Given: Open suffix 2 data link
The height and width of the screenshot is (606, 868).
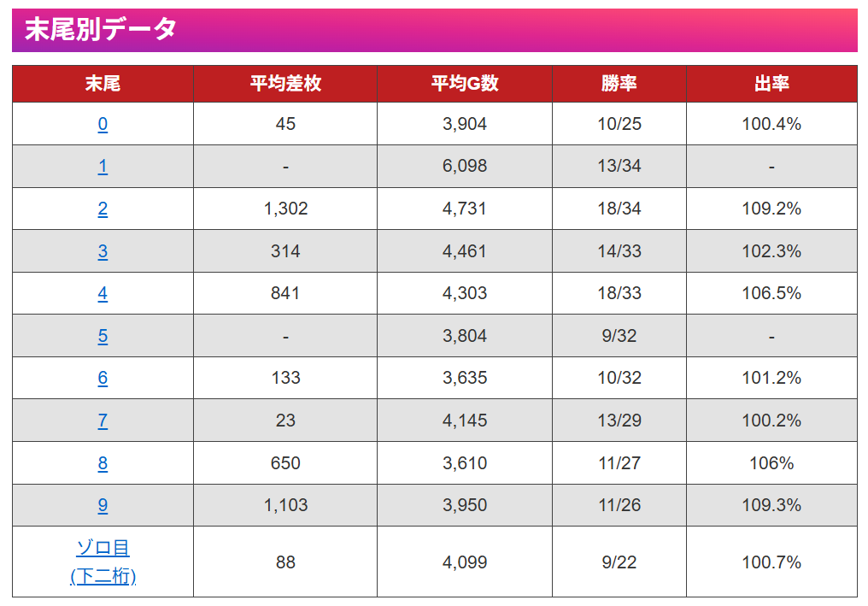Looking at the screenshot, I should pyautogui.click(x=103, y=209).
